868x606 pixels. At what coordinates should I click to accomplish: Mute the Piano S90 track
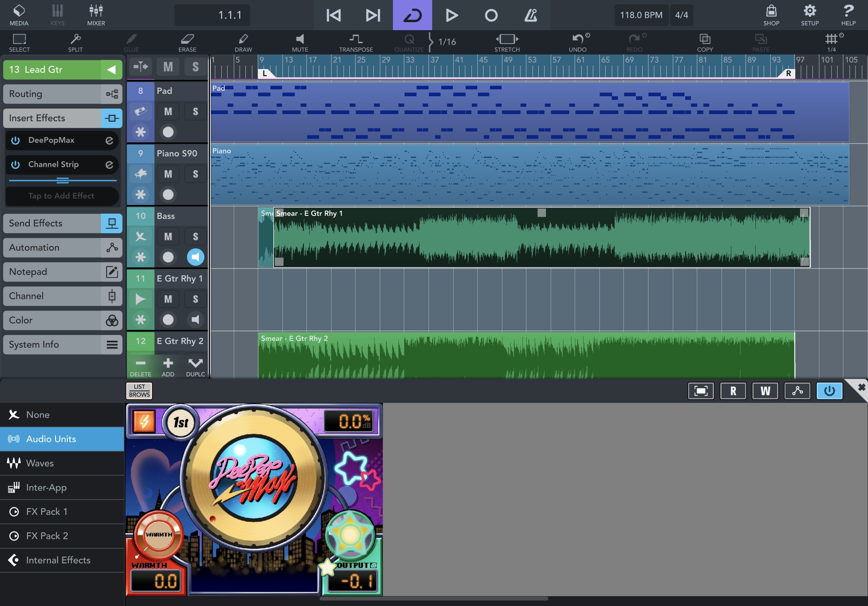point(168,174)
